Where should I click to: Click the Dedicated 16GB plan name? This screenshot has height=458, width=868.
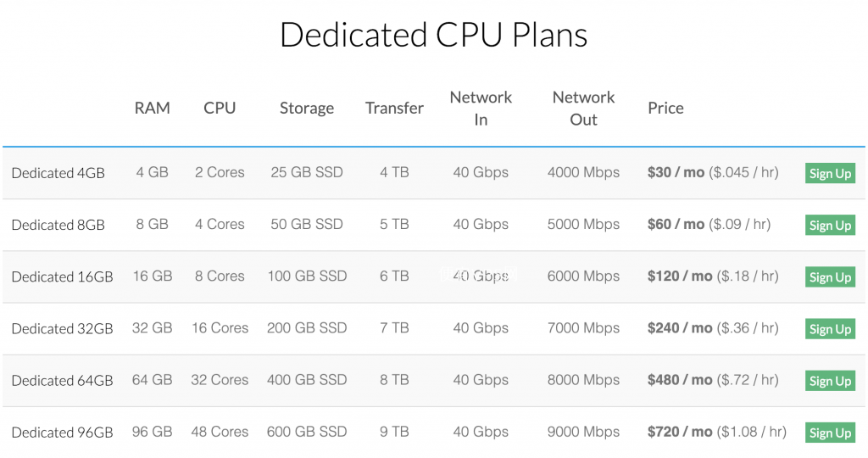[62, 276]
